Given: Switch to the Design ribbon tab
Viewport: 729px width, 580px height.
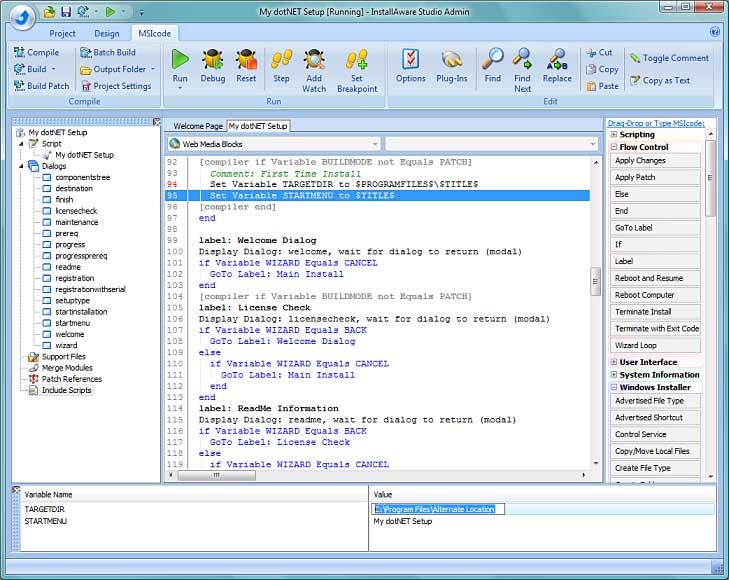Looking at the screenshot, I should point(107,33).
